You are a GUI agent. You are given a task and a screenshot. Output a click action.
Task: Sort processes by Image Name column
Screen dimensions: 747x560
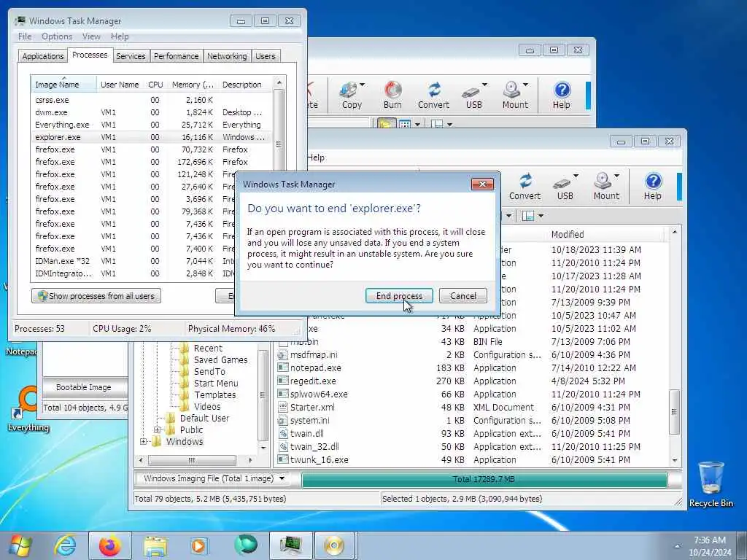(x=63, y=85)
